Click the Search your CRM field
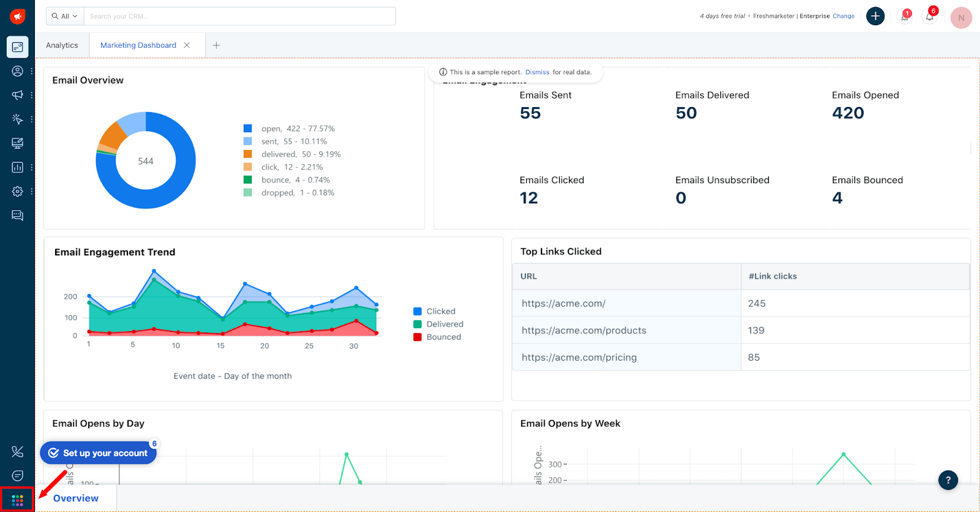The width and height of the screenshot is (980, 512). pos(239,17)
